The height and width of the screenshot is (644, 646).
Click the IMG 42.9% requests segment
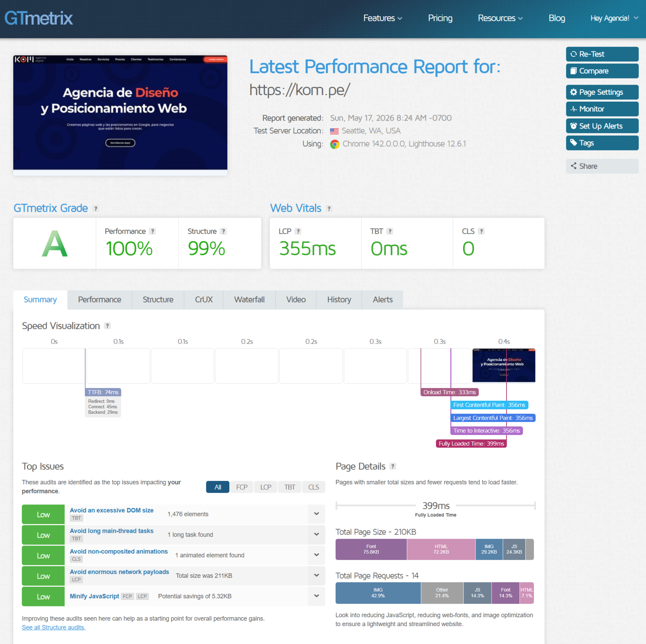378,593
